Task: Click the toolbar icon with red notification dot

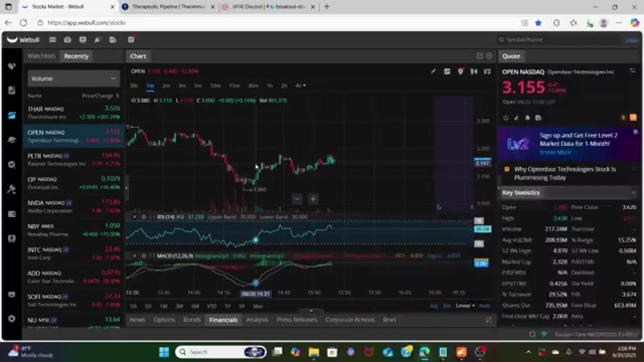Action: point(131,40)
